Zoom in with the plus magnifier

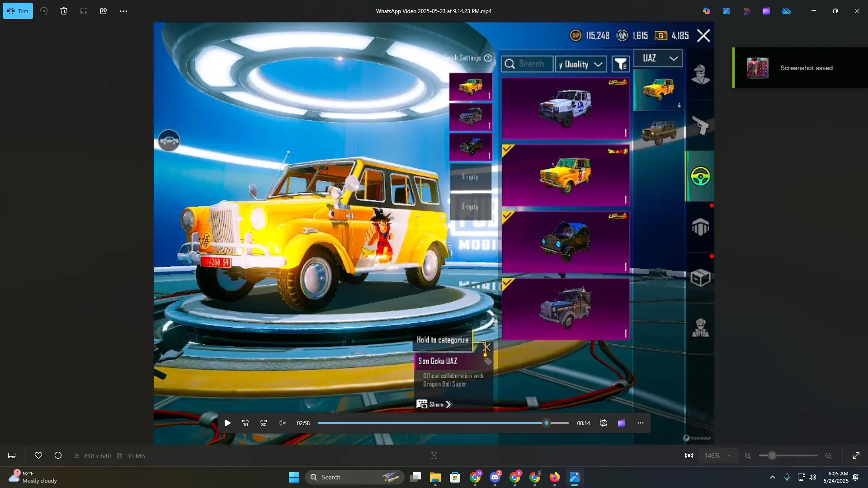pos(829,455)
